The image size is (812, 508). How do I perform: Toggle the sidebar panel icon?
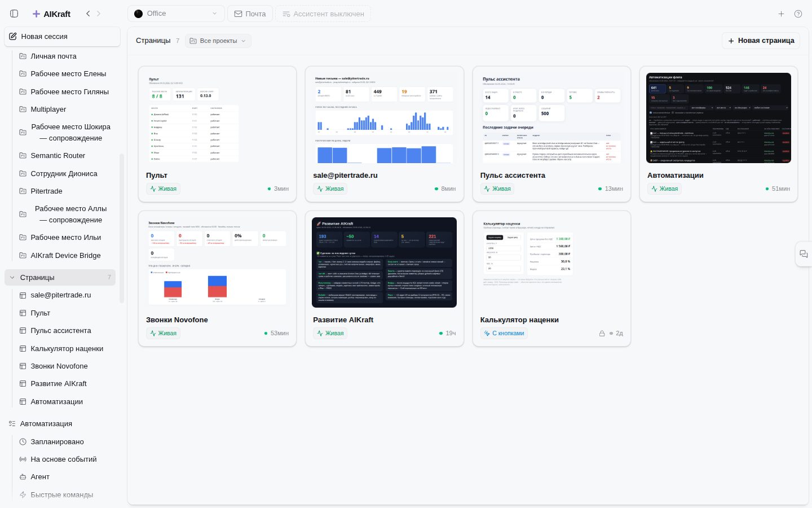pos(15,14)
